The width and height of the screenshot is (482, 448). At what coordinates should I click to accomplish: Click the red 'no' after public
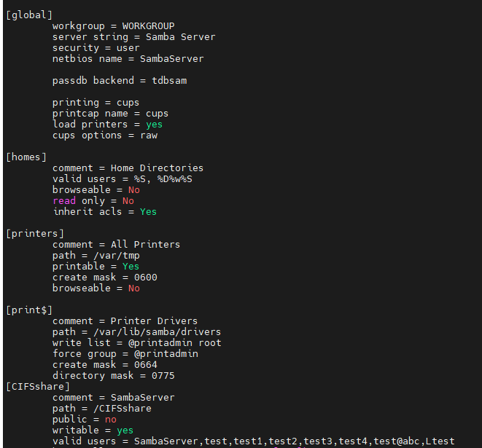pos(110,419)
